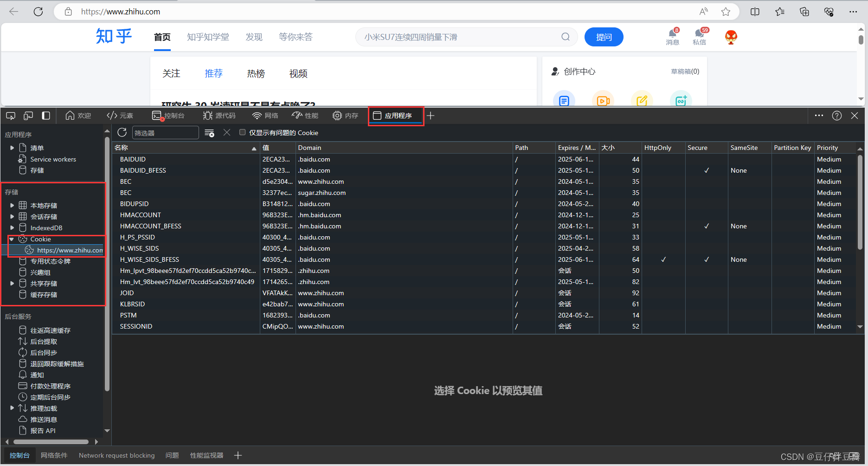Open split screen icon in browser toolbar
Image resolution: width=868 pixels, height=466 pixels.
[x=755, y=12]
